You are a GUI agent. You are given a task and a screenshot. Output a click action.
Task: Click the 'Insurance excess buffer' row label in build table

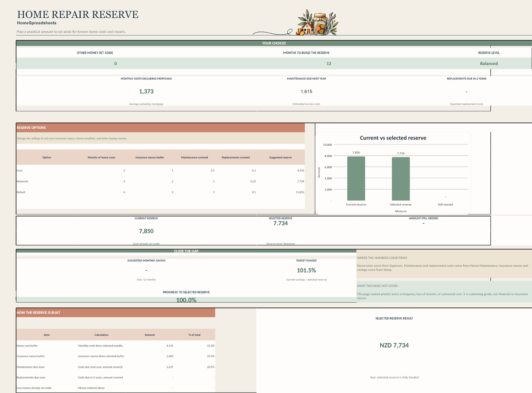[x=31, y=356]
